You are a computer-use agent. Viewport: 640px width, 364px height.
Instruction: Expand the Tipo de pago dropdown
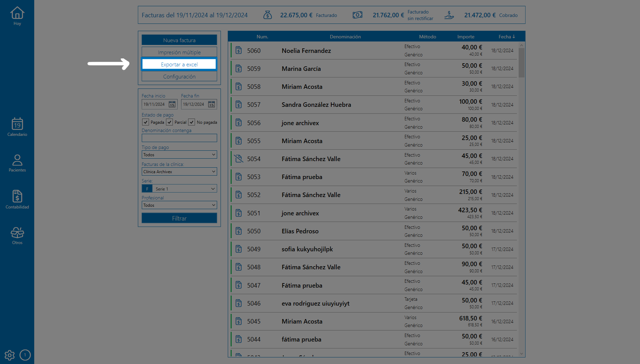179,155
